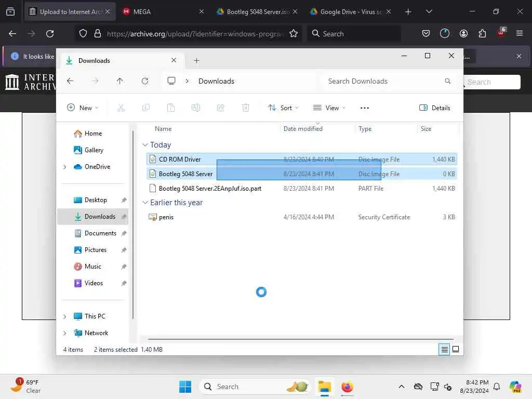Click the Copy icon in Explorer toolbar

[146, 108]
